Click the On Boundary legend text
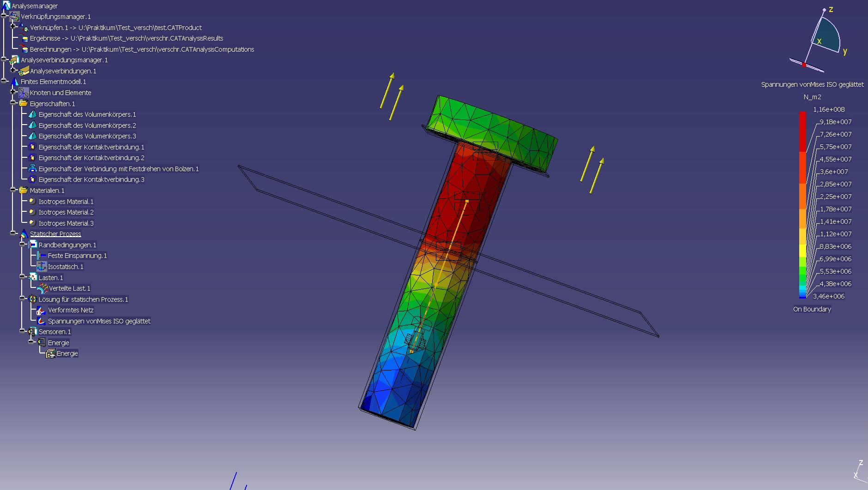The width and height of the screenshot is (868, 490). coord(812,309)
